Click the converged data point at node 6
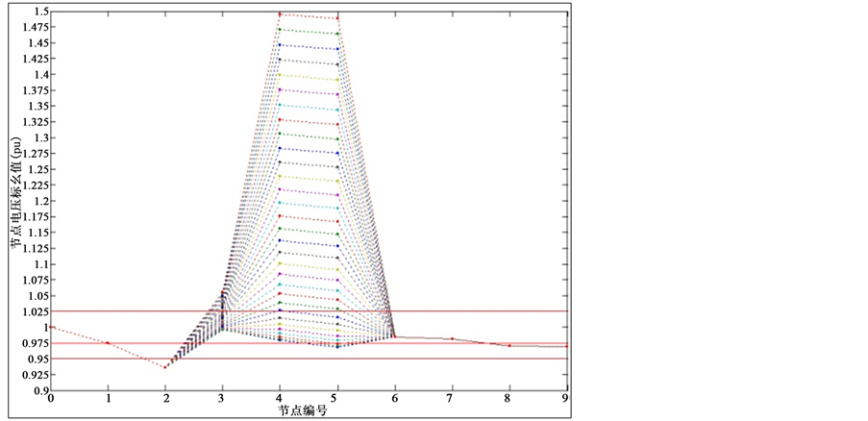The height and width of the screenshot is (421, 868). coord(394,336)
